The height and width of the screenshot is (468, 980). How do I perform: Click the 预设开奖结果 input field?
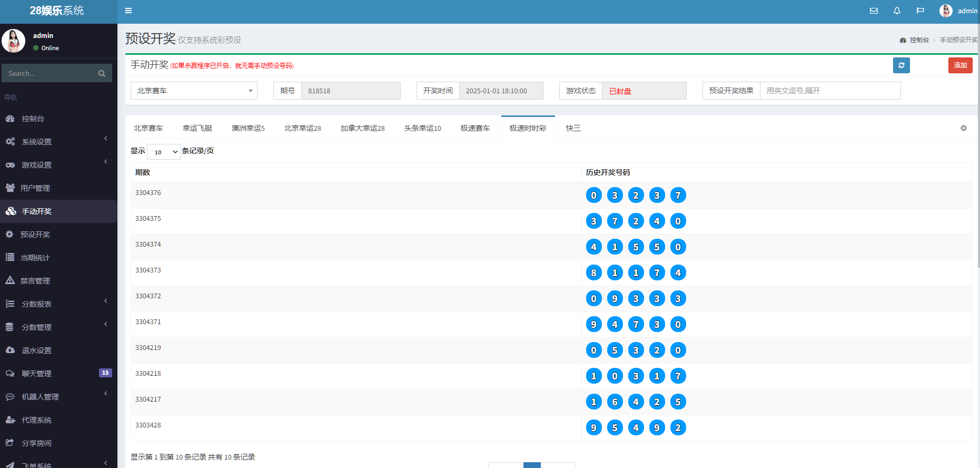(830, 91)
